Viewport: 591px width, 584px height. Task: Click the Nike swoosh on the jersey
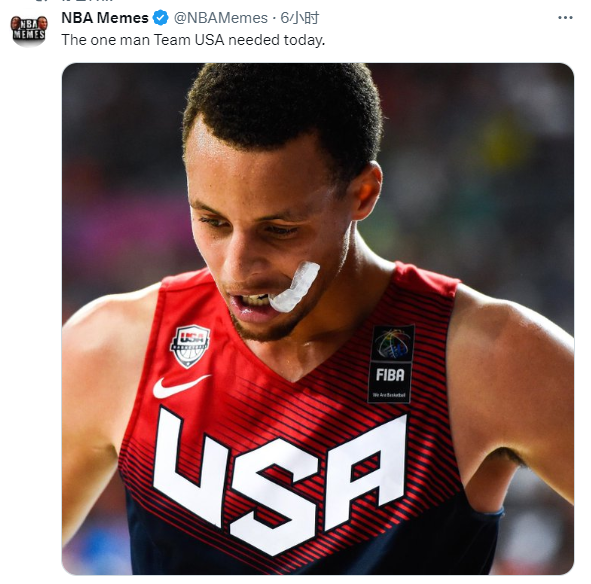181,387
